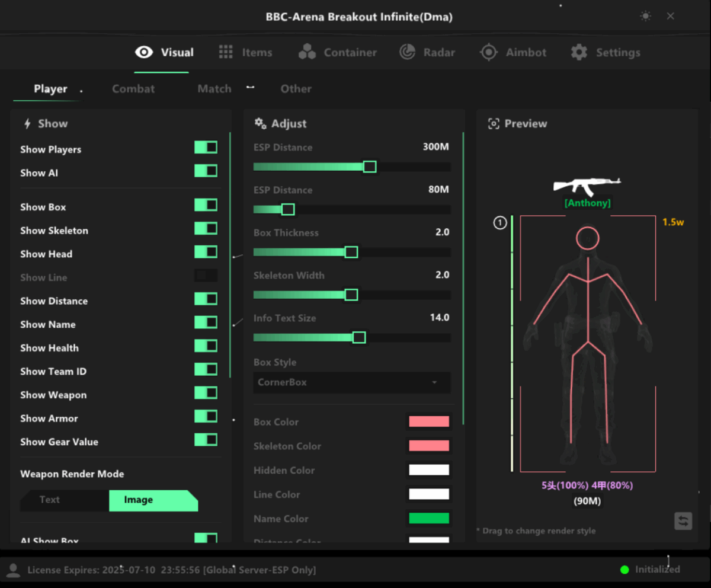Click the Preview panel camera icon
The image size is (711, 588).
[x=495, y=123]
